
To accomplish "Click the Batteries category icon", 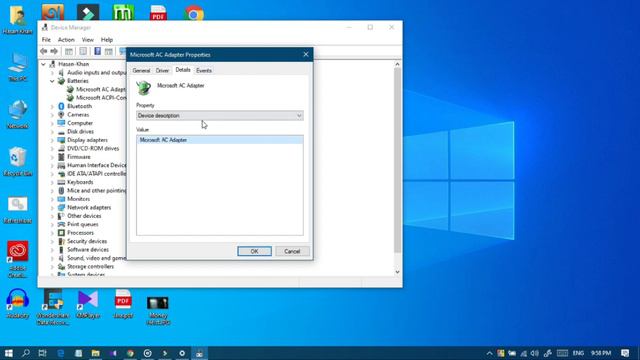I will tap(61, 81).
